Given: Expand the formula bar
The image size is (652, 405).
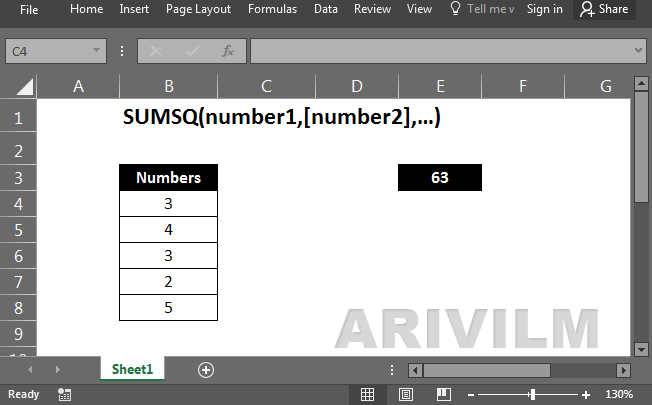Looking at the screenshot, I should 638,50.
